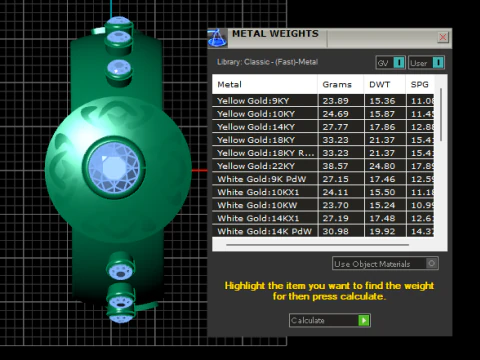Click the Library: Classic-(Fast)-Metal label
The height and width of the screenshot is (360, 480).
(x=267, y=62)
